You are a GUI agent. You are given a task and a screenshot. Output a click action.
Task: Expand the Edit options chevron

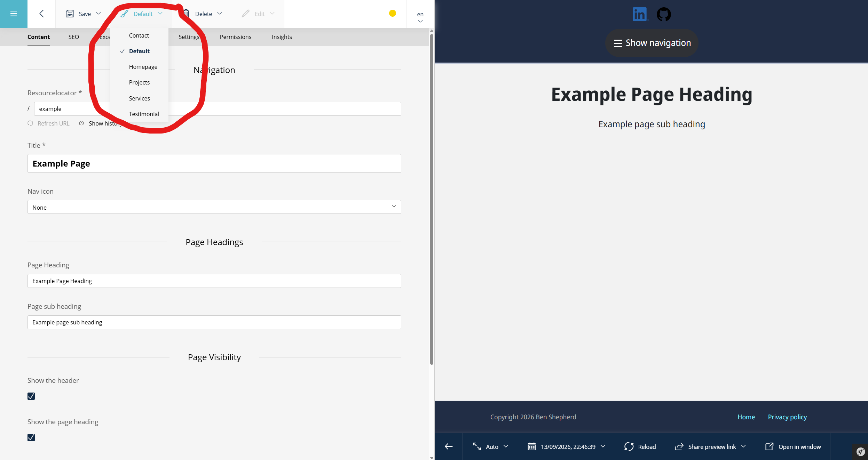pyautogui.click(x=272, y=14)
